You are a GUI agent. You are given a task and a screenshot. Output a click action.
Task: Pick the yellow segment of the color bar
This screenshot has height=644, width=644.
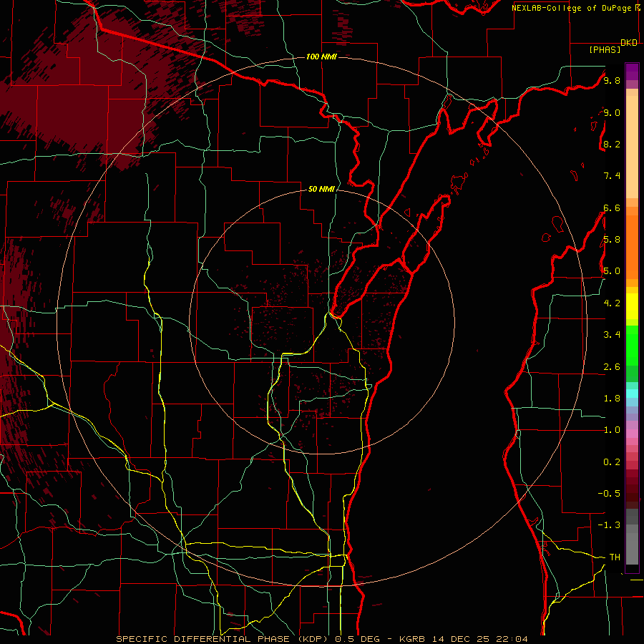(x=632, y=306)
